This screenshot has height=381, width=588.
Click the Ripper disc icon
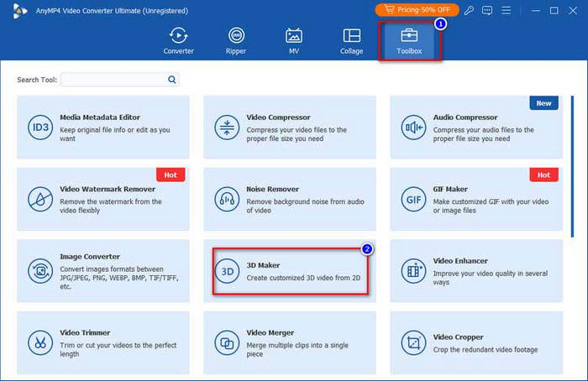tap(236, 35)
